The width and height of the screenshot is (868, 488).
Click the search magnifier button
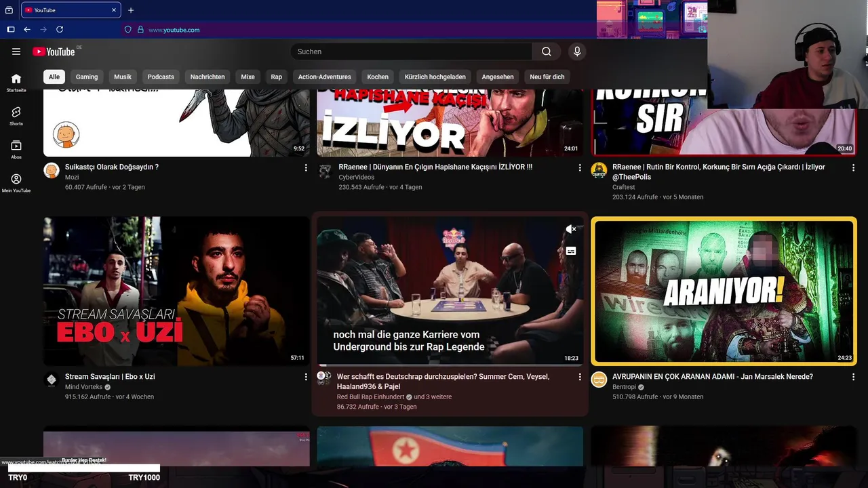547,52
